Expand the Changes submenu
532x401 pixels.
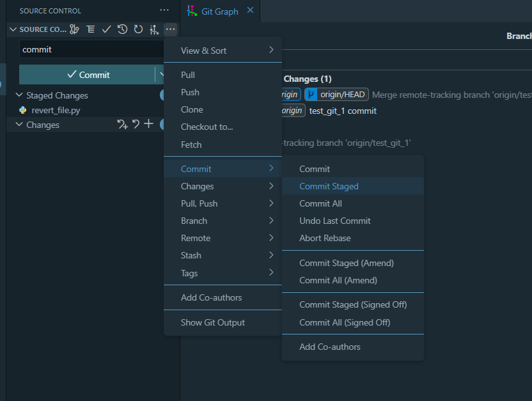point(271,186)
